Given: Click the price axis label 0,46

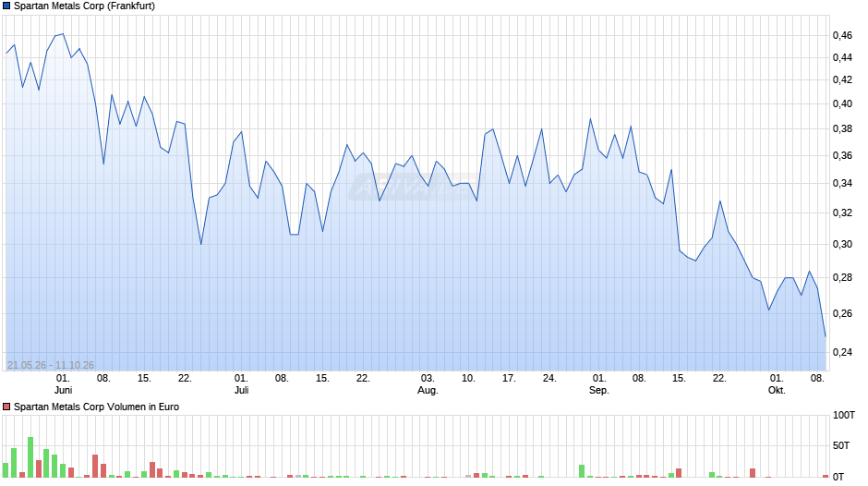Looking at the screenshot, I should (x=842, y=35).
